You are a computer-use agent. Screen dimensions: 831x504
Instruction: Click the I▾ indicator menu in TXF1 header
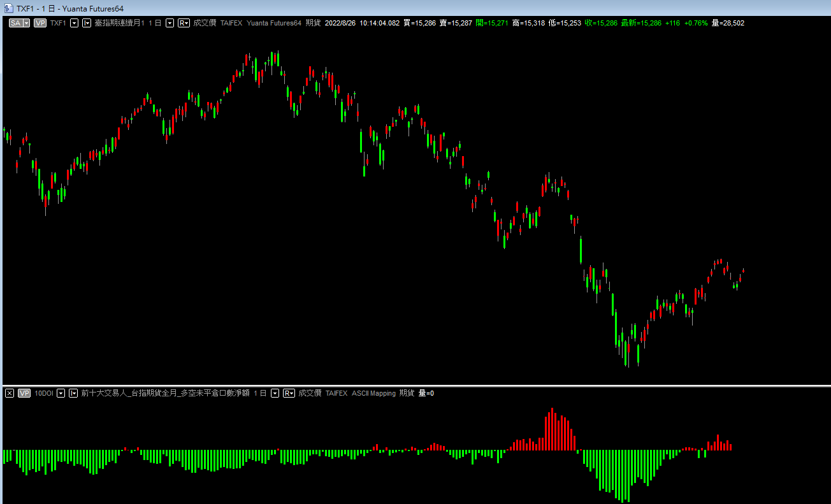coord(86,23)
